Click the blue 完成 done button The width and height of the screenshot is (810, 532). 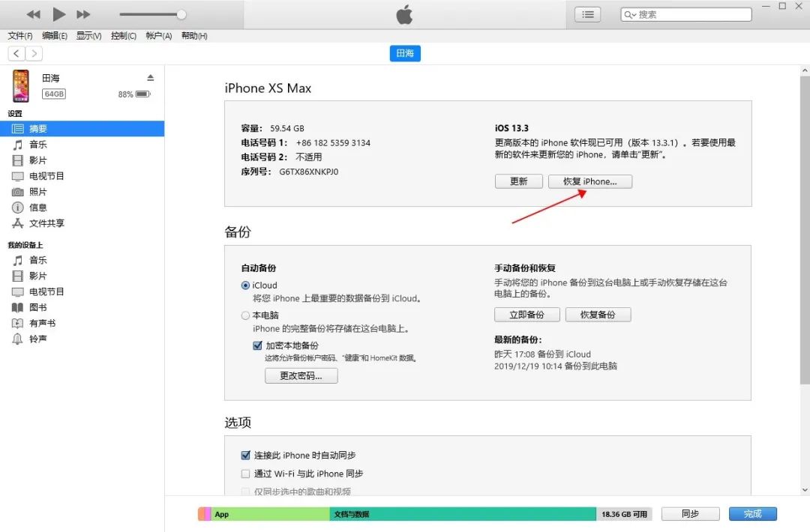[753, 514]
